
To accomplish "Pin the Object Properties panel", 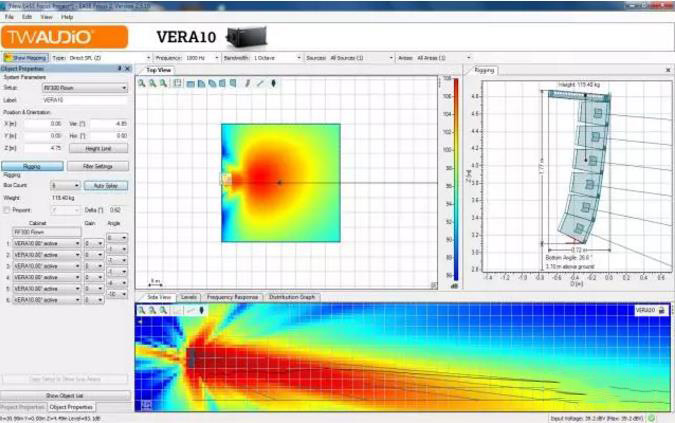I will pyautogui.click(x=120, y=68).
